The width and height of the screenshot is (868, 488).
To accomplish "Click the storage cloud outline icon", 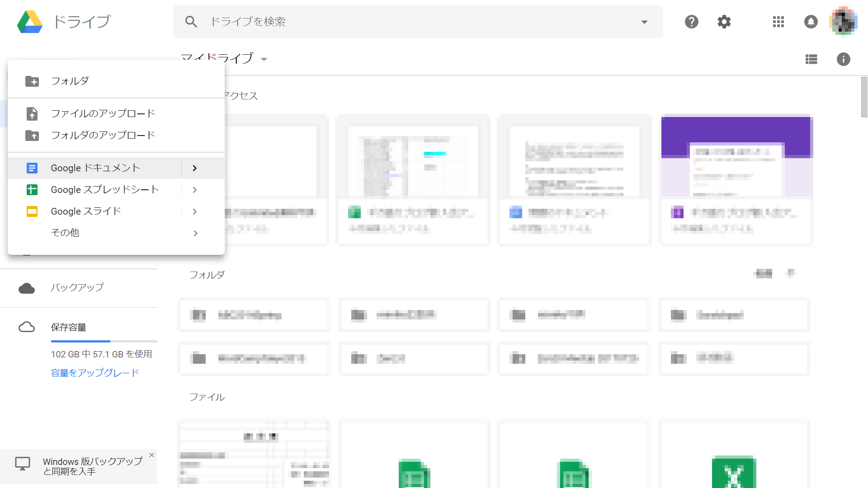I will click(27, 327).
